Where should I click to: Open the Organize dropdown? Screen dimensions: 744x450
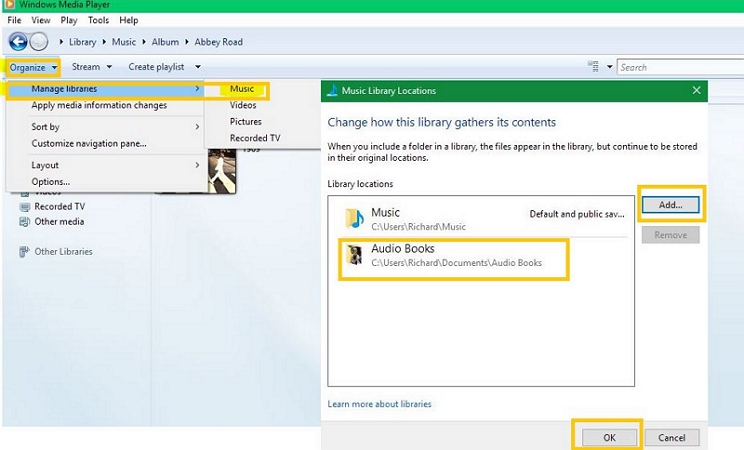tap(33, 67)
